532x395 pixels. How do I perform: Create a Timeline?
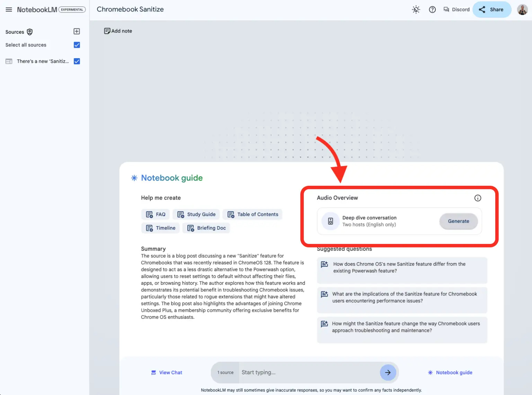point(160,228)
